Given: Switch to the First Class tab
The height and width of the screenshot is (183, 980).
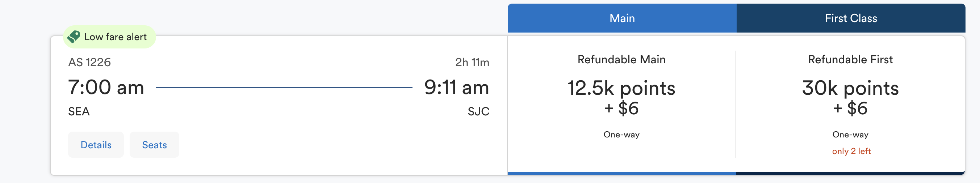Looking at the screenshot, I should tap(851, 18).
